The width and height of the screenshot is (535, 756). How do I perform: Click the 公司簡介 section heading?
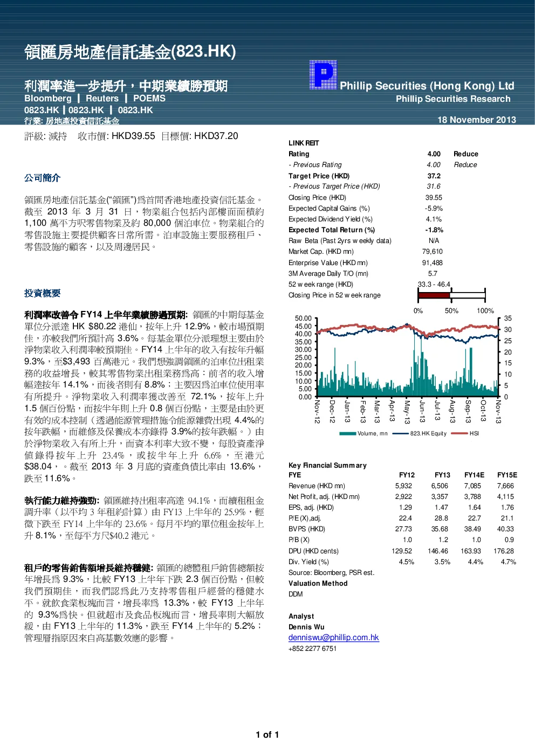click(x=42, y=178)
